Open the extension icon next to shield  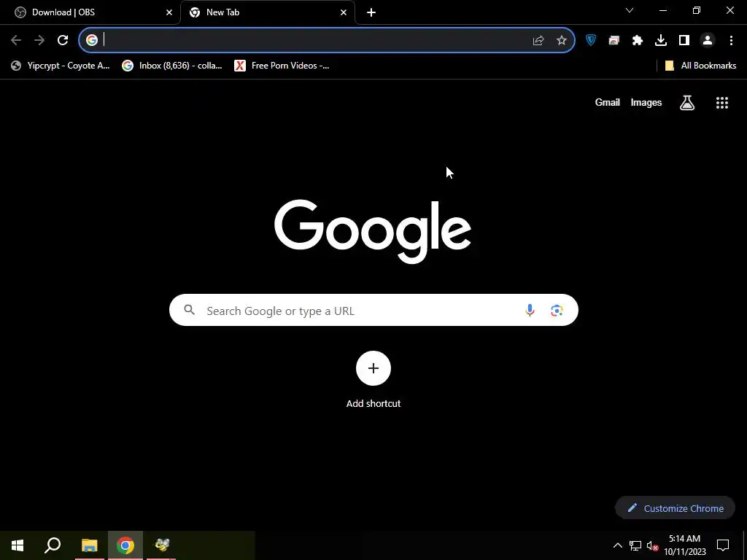pos(614,41)
